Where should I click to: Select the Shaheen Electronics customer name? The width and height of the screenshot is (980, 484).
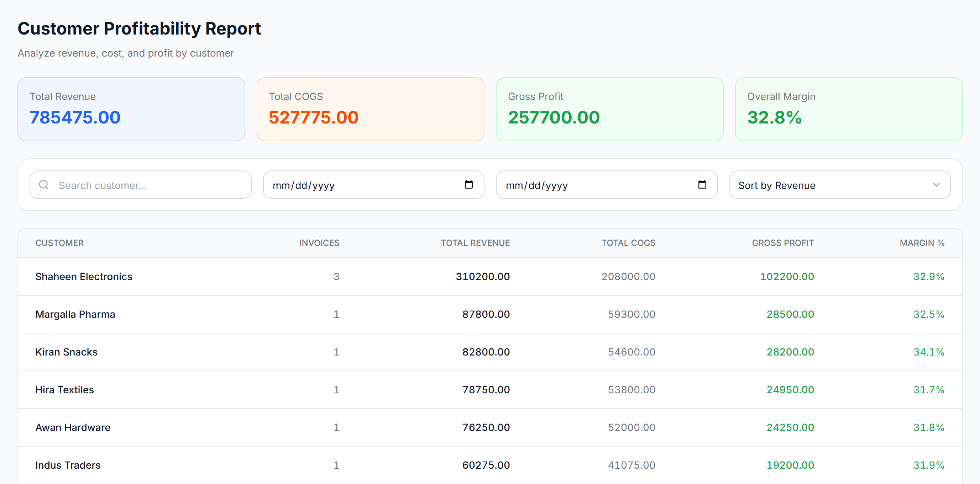pyautogui.click(x=84, y=277)
